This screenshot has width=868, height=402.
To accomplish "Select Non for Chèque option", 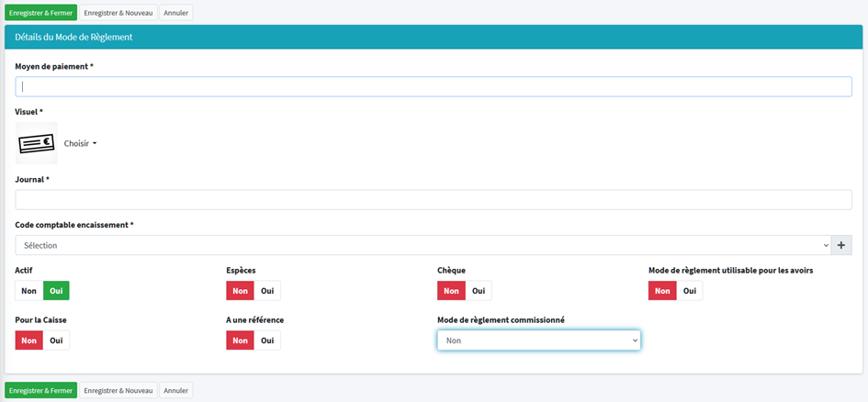I will tap(451, 291).
